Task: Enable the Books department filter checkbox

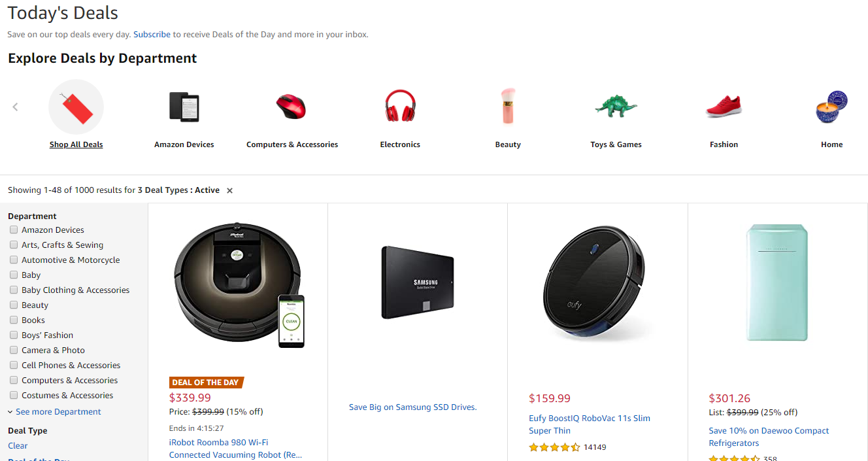Action: click(x=14, y=320)
